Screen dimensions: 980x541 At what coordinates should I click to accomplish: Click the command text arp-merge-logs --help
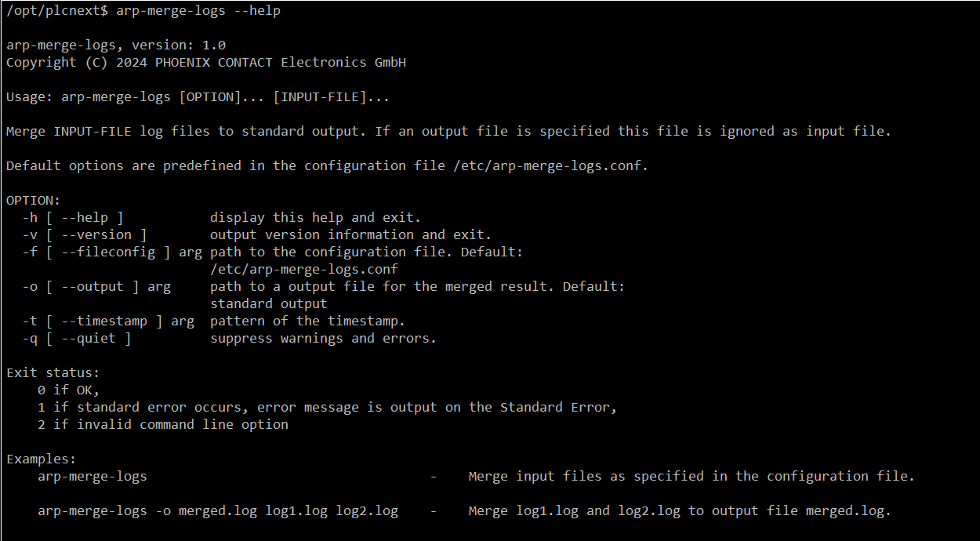(198, 10)
